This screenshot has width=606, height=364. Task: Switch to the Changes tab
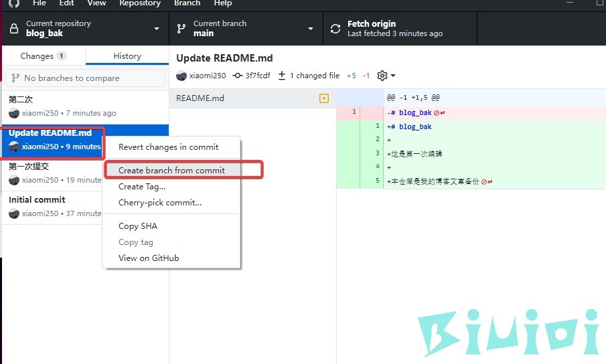pos(44,56)
